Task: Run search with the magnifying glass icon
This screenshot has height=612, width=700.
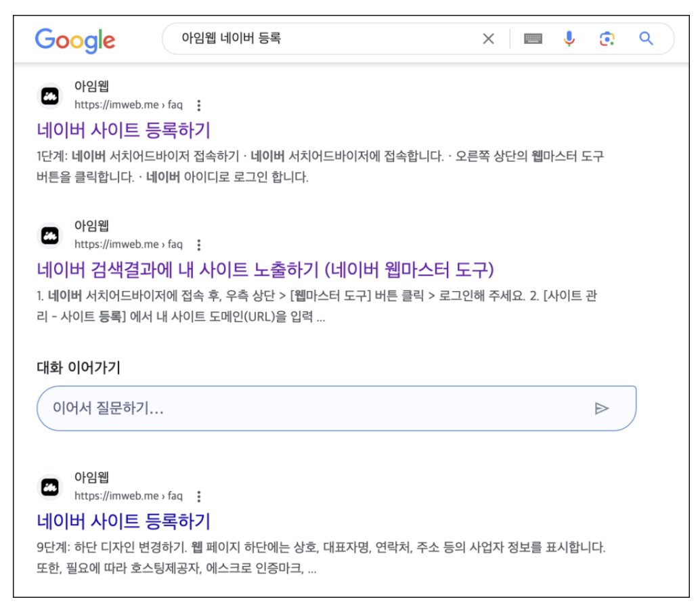Action: click(x=646, y=39)
